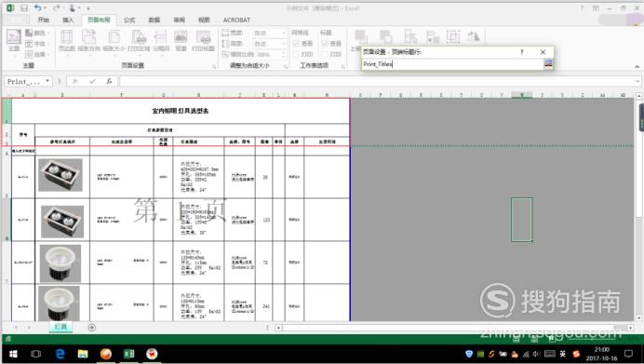Viewport: 644px width, 364px height.
Task: Click the 背景 background image tool
Action: [181, 41]
